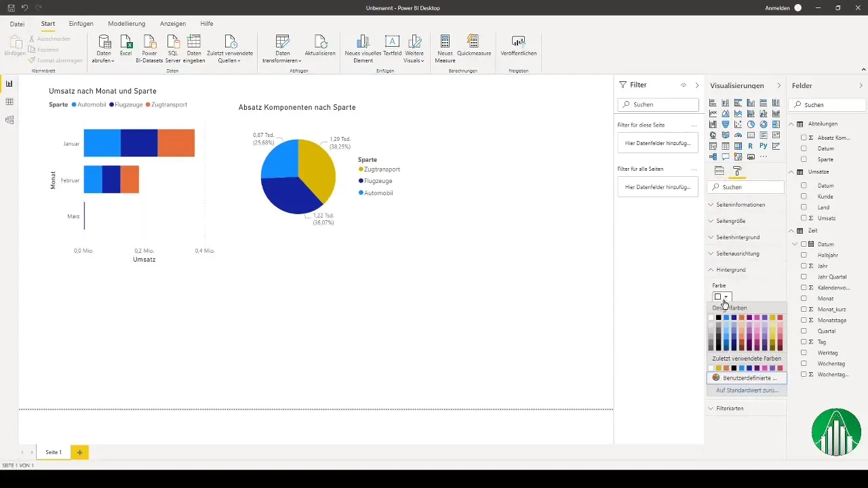The height and width of the screenshot is (488, 868).
Task: Check the Halbjahr field
Action: coord(804,255)
